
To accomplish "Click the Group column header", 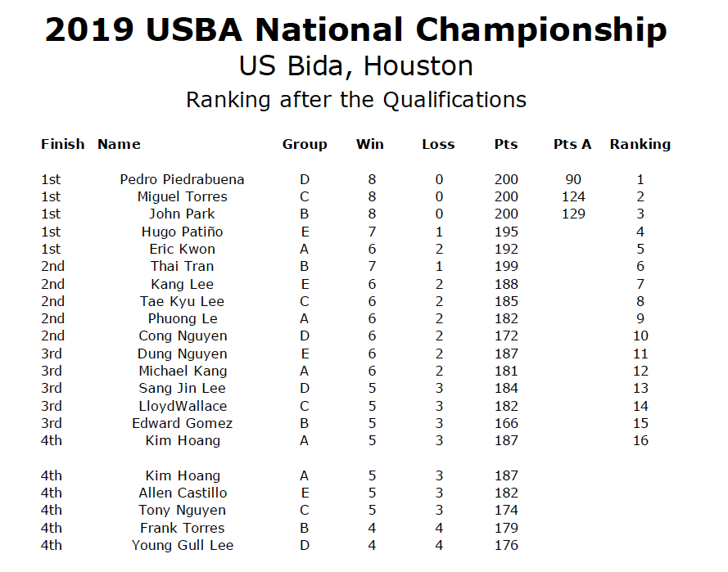I will click(305, 145).
